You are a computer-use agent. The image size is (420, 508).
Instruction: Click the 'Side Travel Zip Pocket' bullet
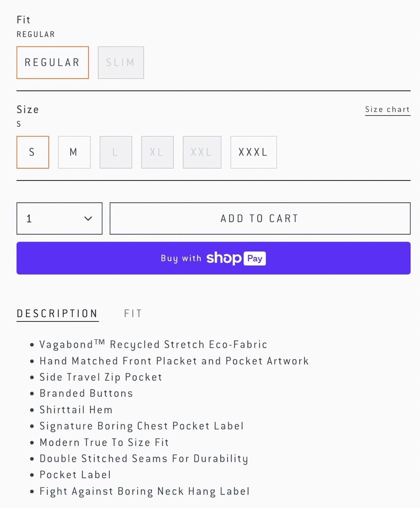[101, 377]
